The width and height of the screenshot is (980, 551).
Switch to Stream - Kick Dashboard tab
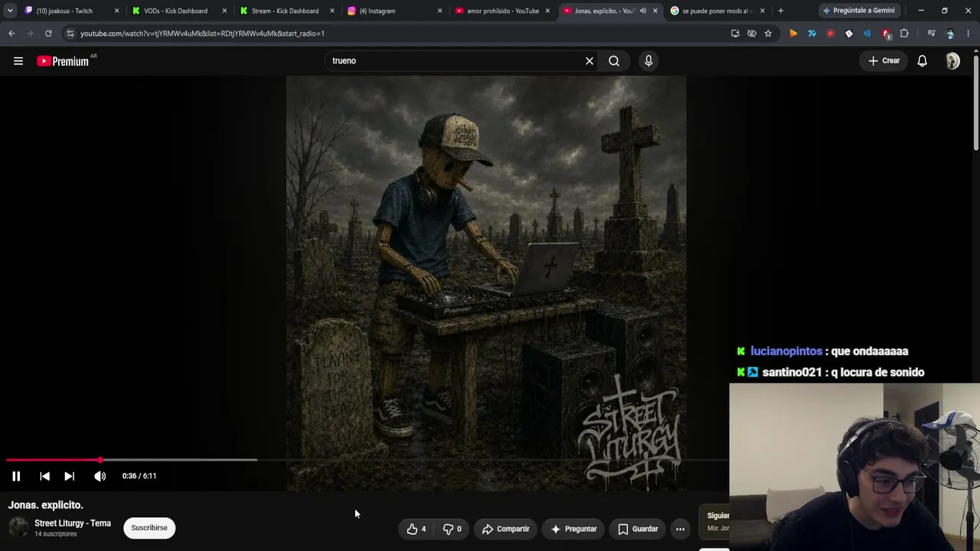283,11
